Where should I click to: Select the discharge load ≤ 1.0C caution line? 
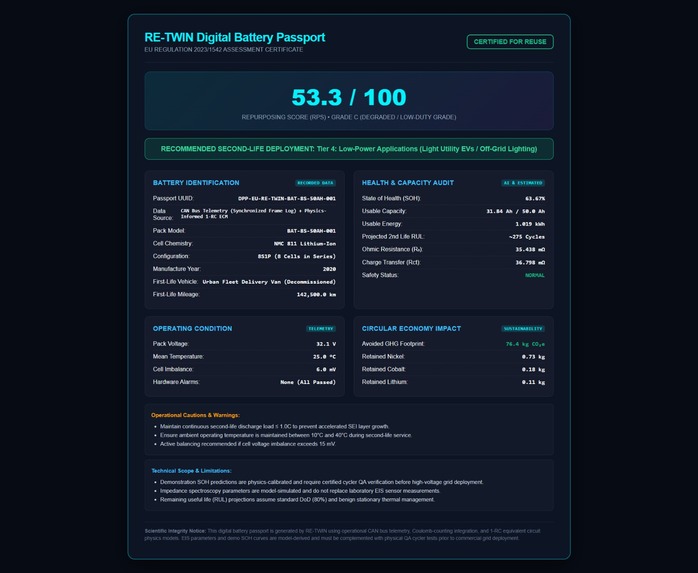point(274,427)
